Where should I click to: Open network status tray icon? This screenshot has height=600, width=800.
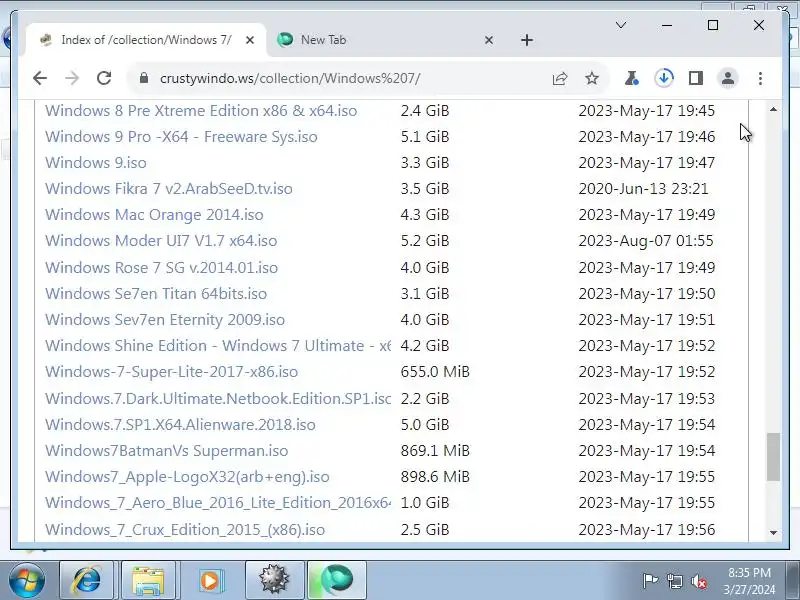click(674, 581)
